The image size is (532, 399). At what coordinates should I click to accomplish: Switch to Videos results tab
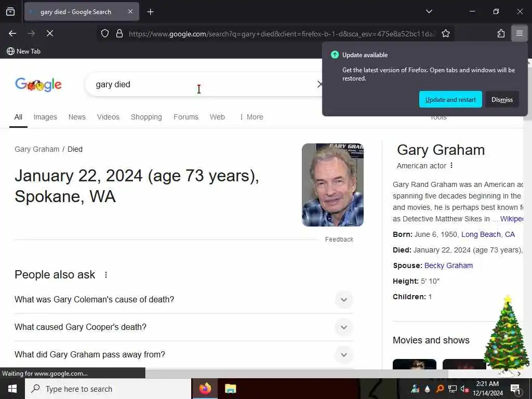click(108, 117)
